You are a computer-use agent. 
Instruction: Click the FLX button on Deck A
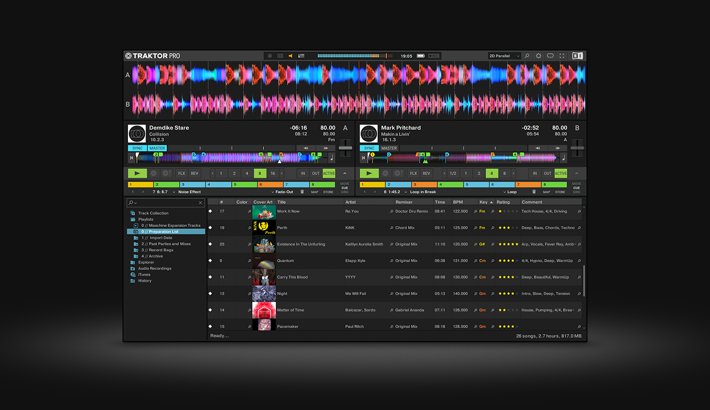[181, 173]
